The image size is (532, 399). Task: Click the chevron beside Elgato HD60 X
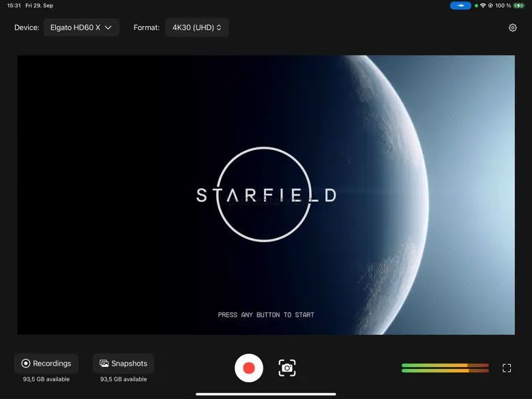point(108,28)
